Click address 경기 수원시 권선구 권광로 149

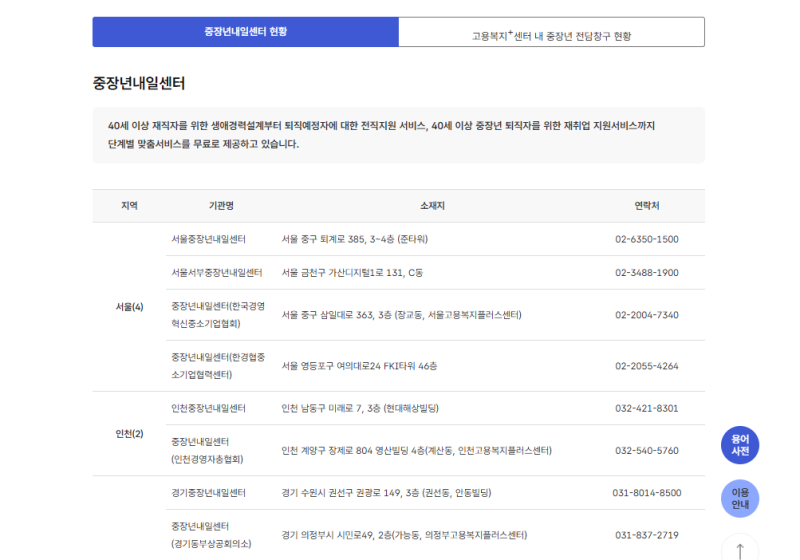point(386,493)
